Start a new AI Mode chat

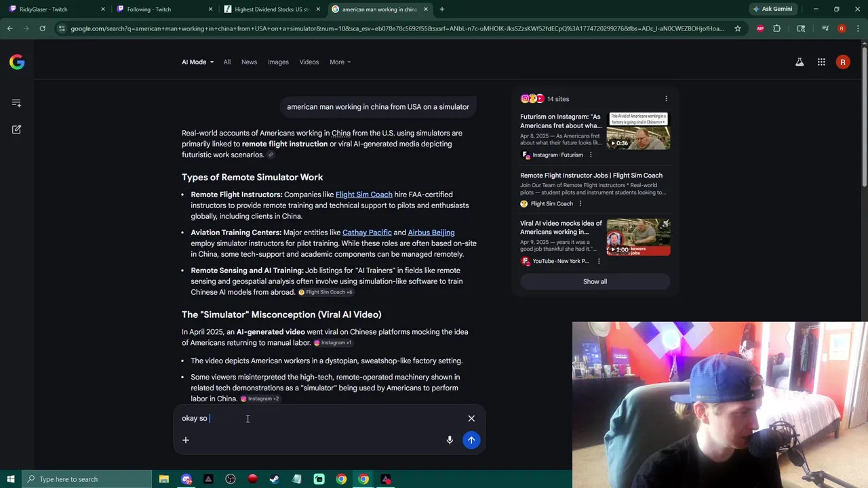(x=16, y=129)
